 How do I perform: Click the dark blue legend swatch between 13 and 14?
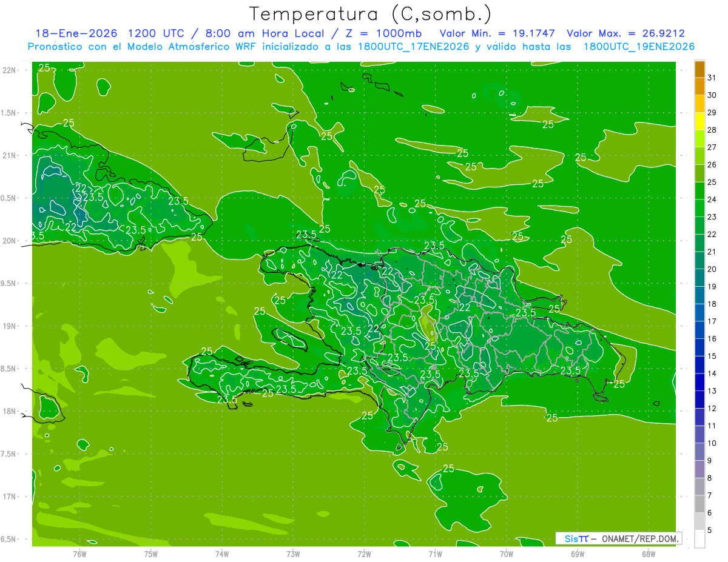pyautogui.click(x=699, y=382)
